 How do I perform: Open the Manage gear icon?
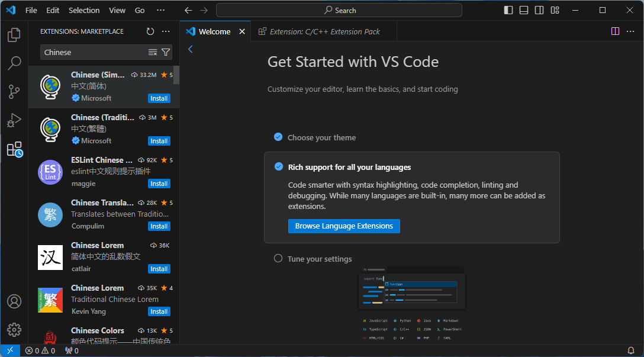coord(14,330)
